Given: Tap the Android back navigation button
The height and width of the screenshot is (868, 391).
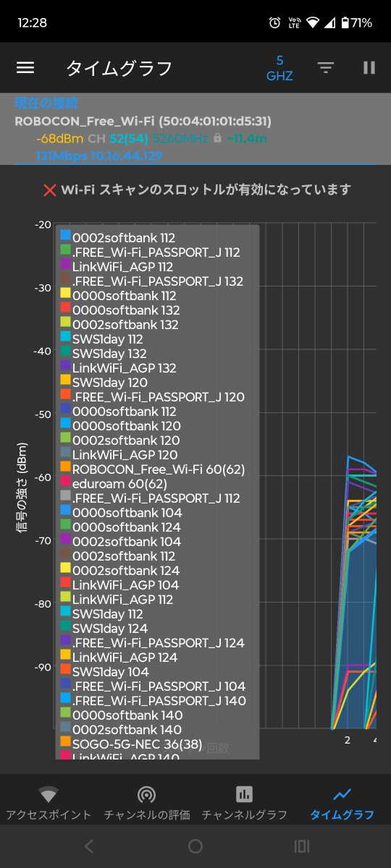Looking at the screenshot, I should [x=88, y=846].
